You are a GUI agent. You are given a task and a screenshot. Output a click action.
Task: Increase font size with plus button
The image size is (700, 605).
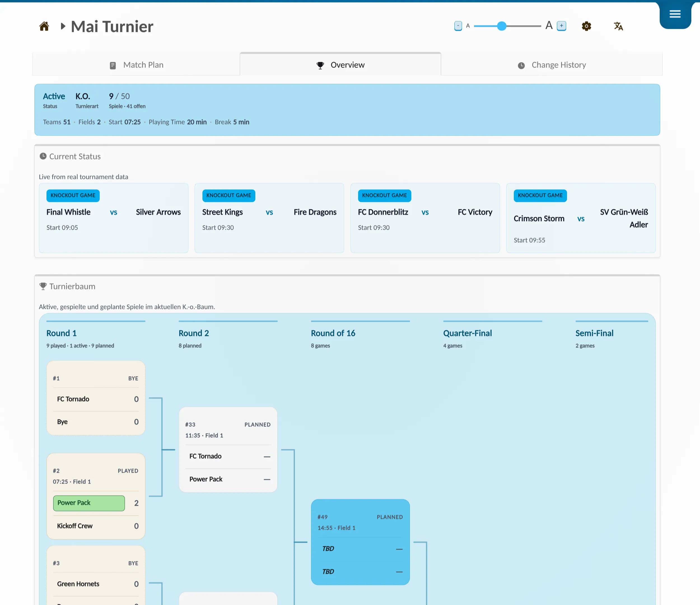(561, 26)
